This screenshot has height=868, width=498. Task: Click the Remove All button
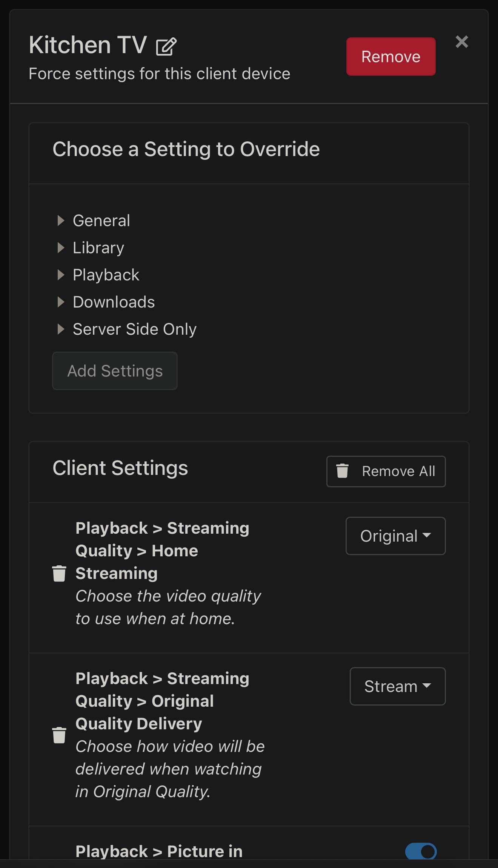(386, 472)
